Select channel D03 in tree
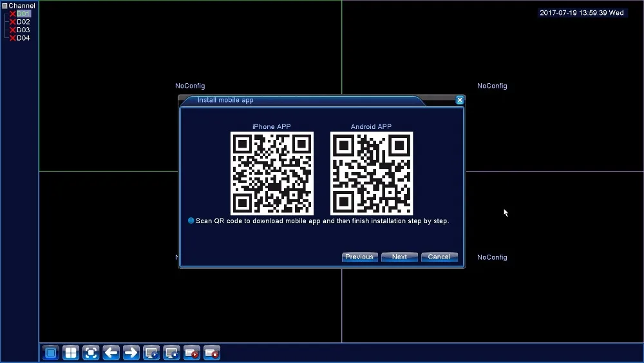The image size is (644, 363). pyautogui.click(x=23, y=30)
